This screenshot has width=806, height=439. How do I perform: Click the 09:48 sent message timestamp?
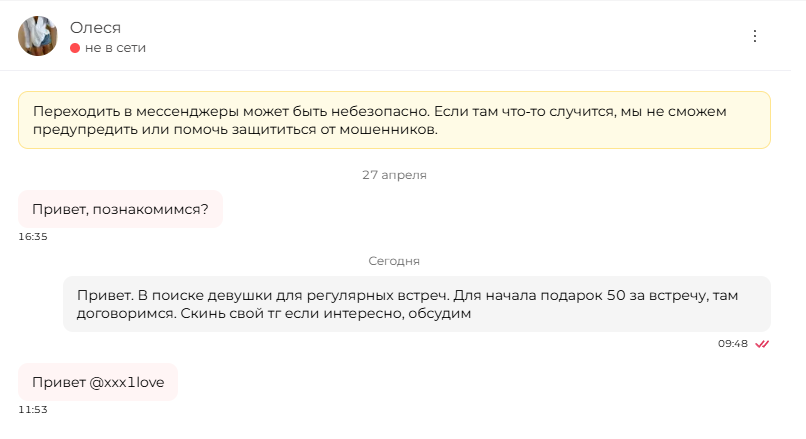click(733, 344)
